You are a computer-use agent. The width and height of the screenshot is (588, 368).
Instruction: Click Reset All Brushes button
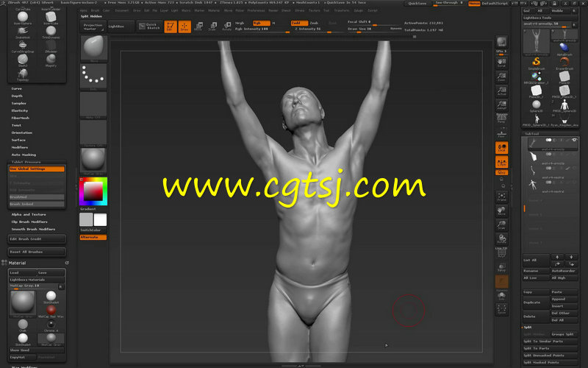click(37, 252)
